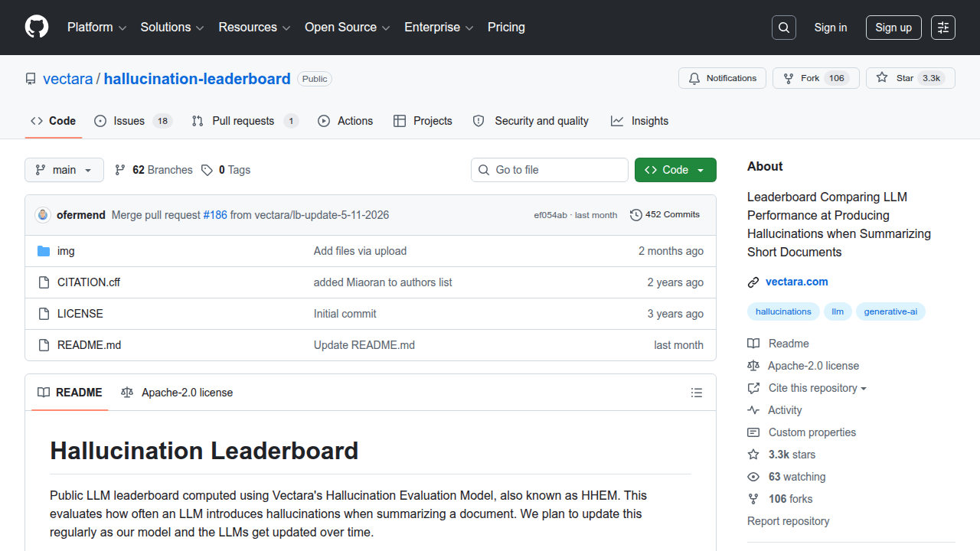Open the 62 Branches list
The width and height of the screenshot is (980, 551).
click(x=153, y=170)
